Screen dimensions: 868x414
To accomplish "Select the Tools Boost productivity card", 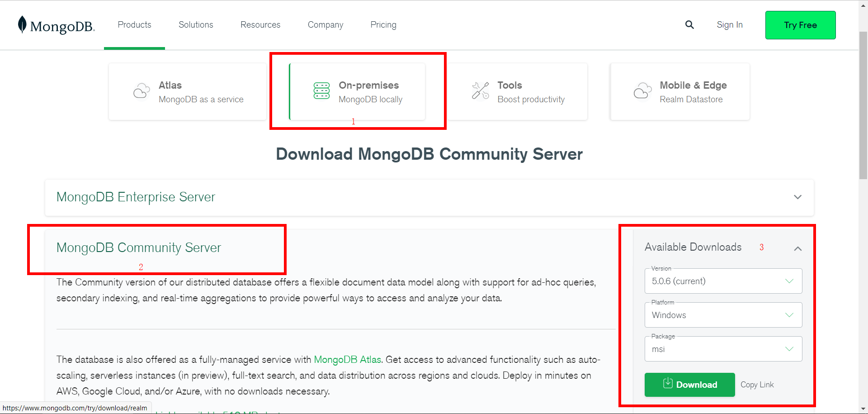I will 518,91.
